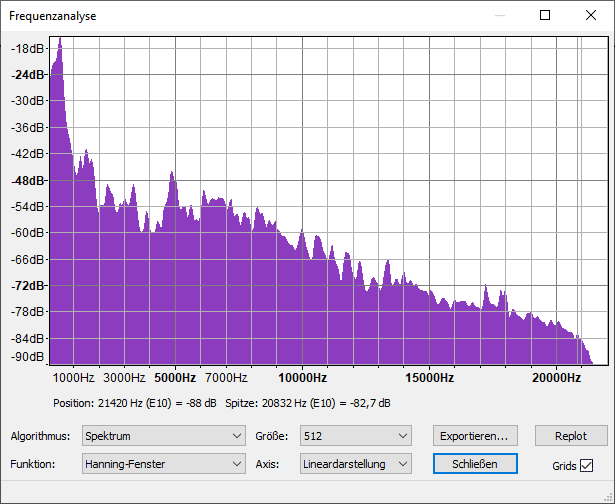Click the resize grip at window corner
This screenshot has height=504, width=615.
[x=608, y=497]
